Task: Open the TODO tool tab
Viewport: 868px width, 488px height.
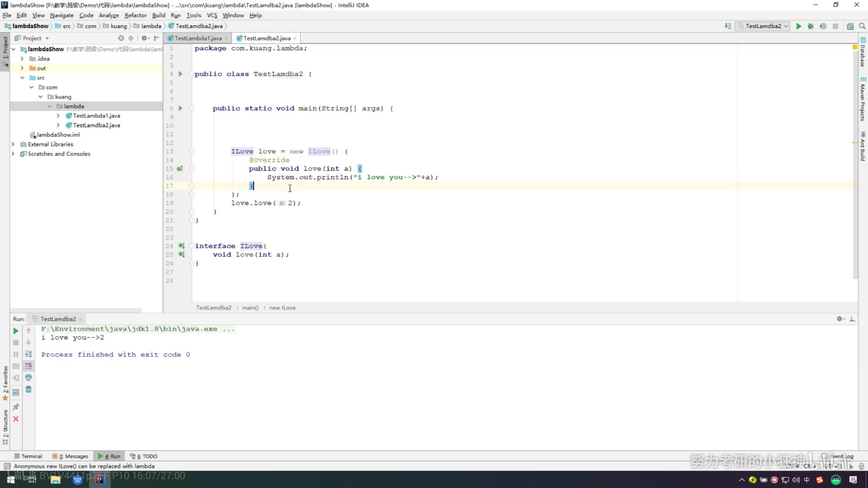Action: 144,456
